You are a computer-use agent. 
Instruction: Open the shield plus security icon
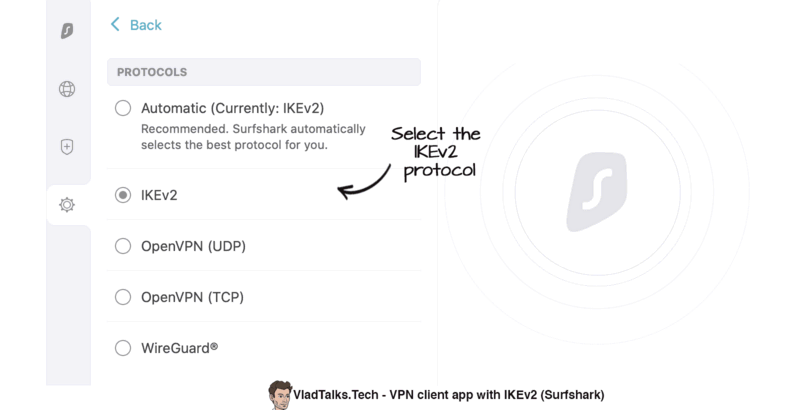(67, 147)
